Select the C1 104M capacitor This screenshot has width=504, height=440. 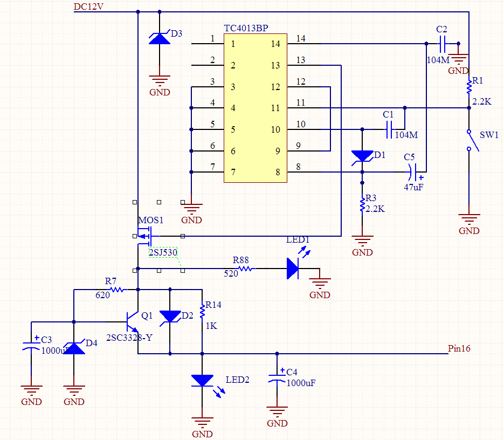coord(389,129)
